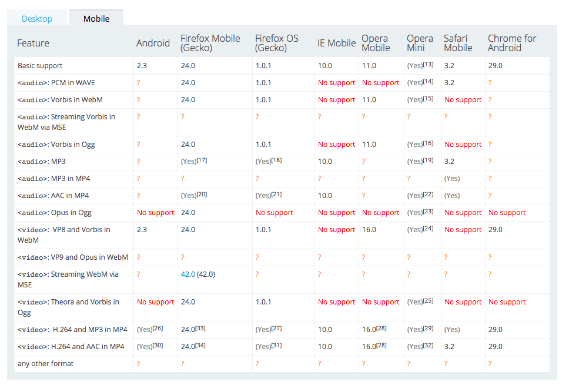This screenshot has width=569, height=392.
Task: Open footnote [29] in the Opera Mini column
Action: coord(428,328)
